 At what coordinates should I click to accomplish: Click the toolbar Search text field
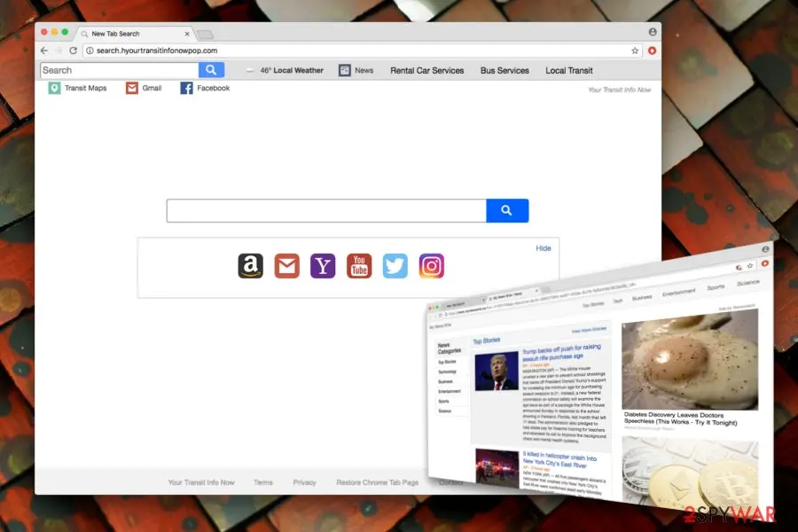[x=119, y=70]
